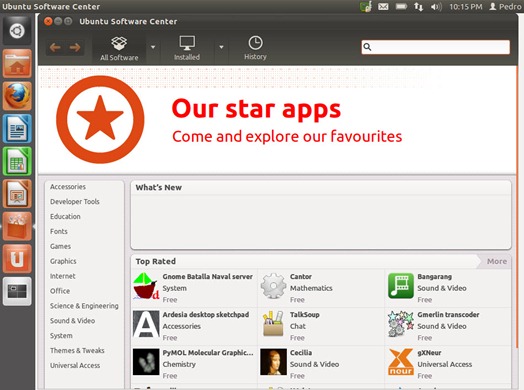Launch LibreOffice Writer from the launcher
This screenshot has width=524, height=390.
(17, 128)
